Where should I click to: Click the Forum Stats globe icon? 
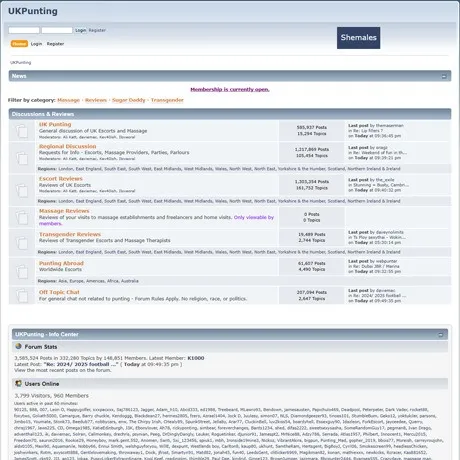[18, 346]
